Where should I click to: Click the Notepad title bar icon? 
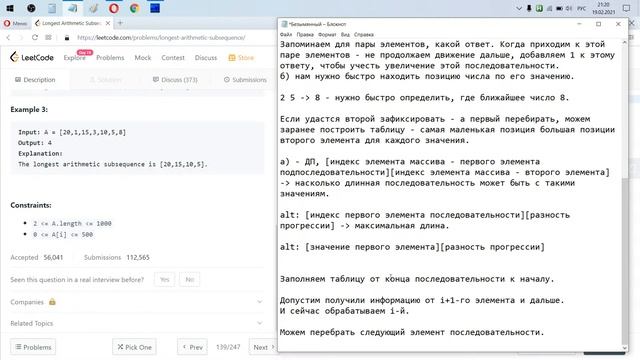click(x=284, y=24)
